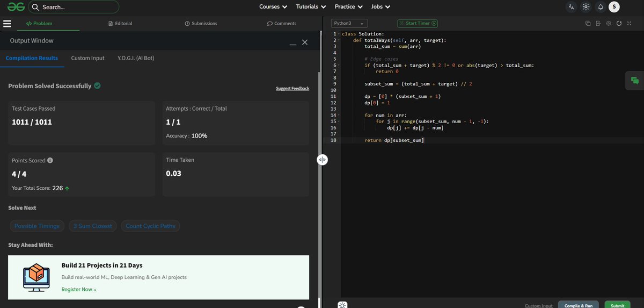Image resolution: width=644 pixels, height=308 pixels.
Task: Collapse code fold at line 15
Action: (339, 121)
